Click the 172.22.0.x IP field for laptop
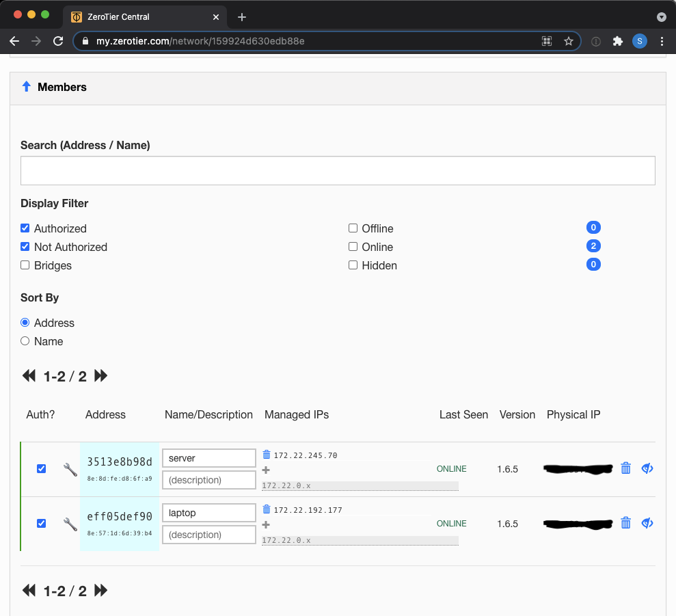 pyautogui.click(x=360, y=541)
